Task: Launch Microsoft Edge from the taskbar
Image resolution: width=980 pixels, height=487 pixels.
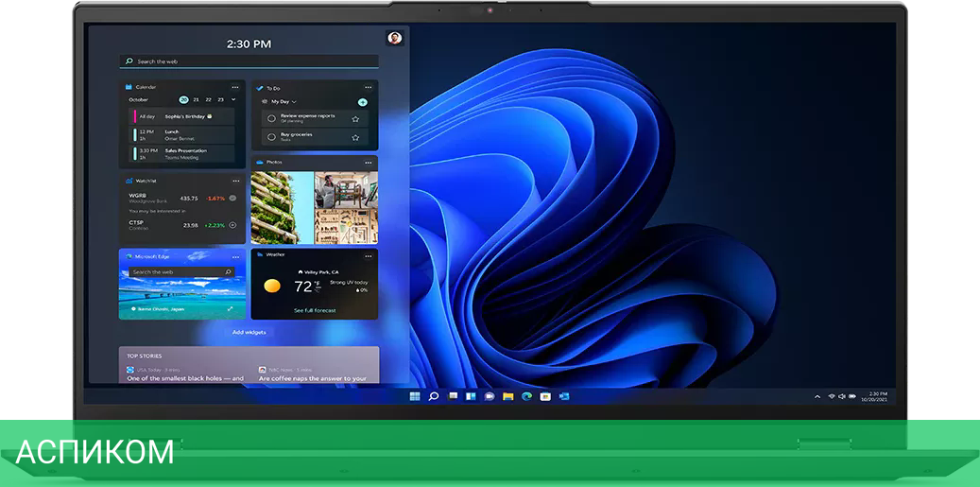Action: click(526, 396)
